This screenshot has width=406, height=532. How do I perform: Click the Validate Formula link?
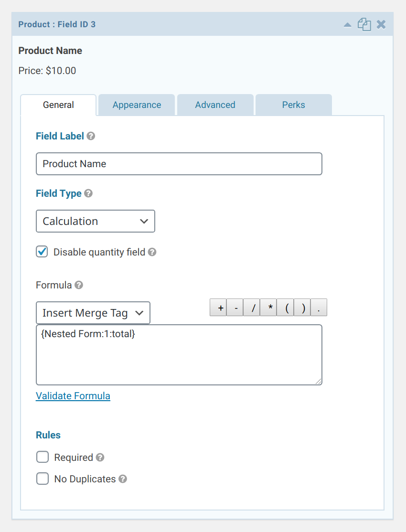73,396
